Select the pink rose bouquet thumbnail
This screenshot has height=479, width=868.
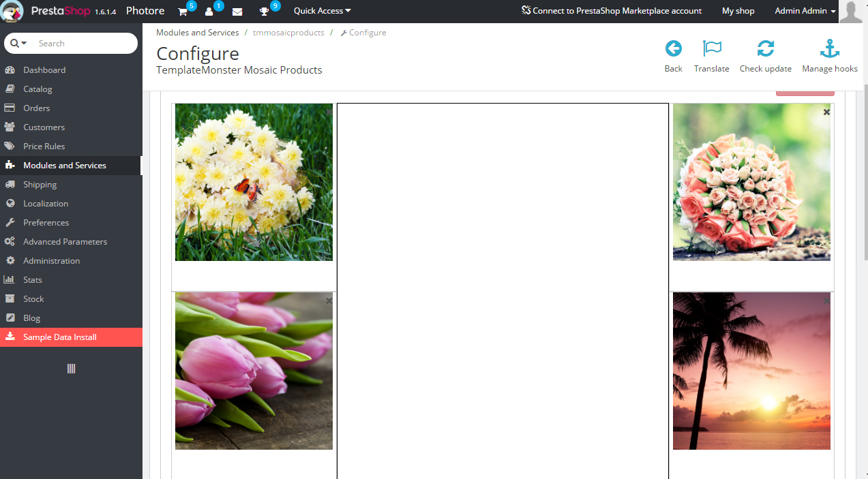tap(751, 182)
